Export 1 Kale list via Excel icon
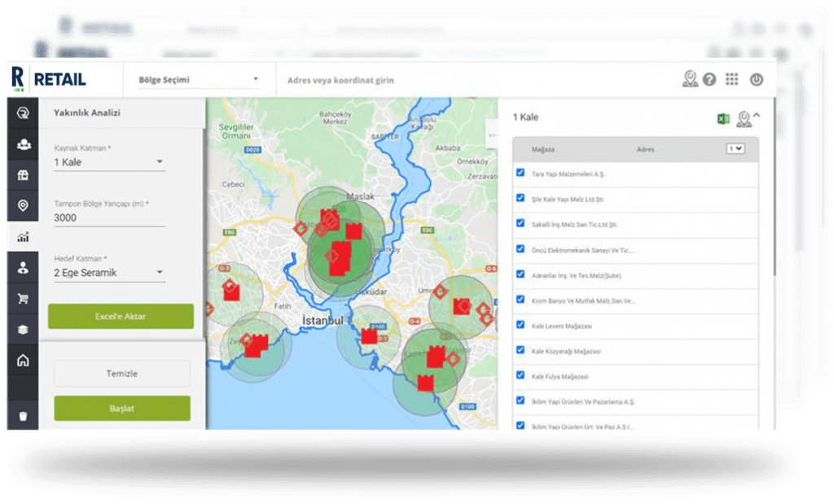834x504 pixels. click(723, 119)
